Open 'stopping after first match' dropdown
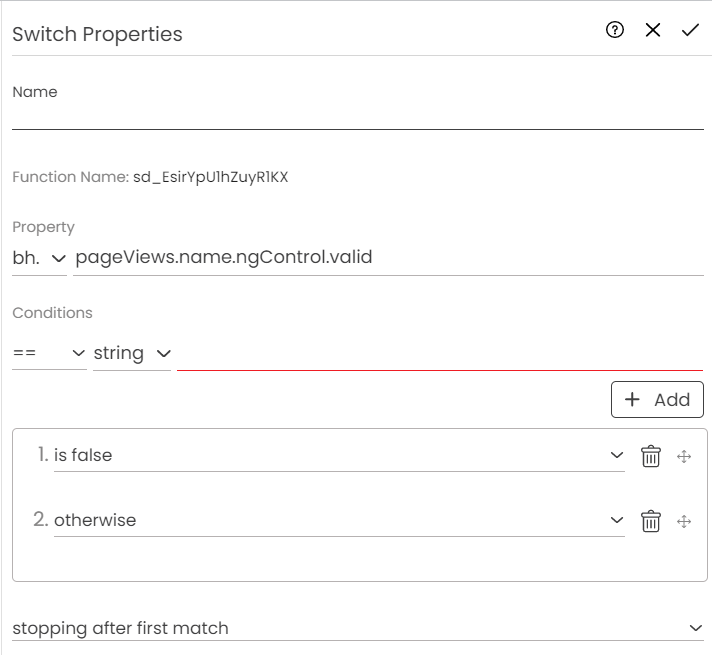Screen dimensions: 712x655 (x=357, y=628)
